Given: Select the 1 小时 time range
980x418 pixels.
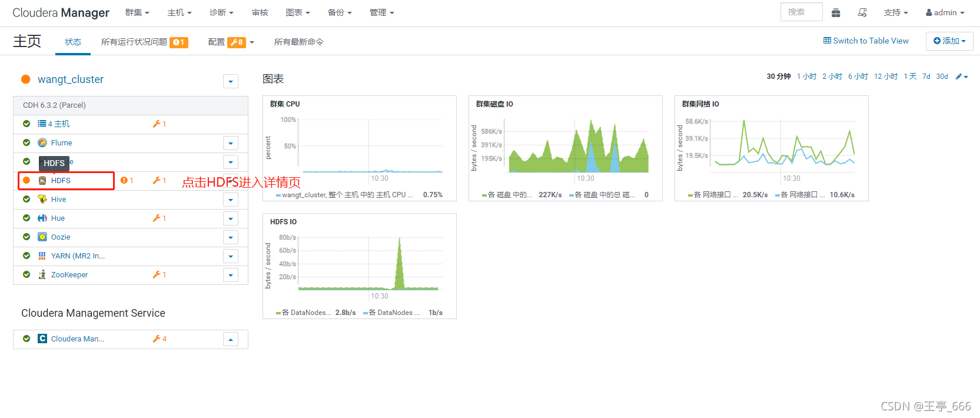Looking at the screenshot, I should coord(806,77).
